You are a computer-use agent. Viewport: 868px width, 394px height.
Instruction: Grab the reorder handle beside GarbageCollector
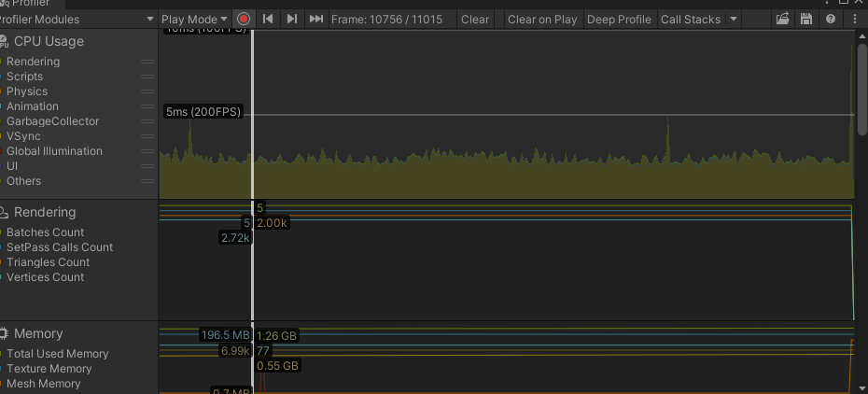coord(147,121)
